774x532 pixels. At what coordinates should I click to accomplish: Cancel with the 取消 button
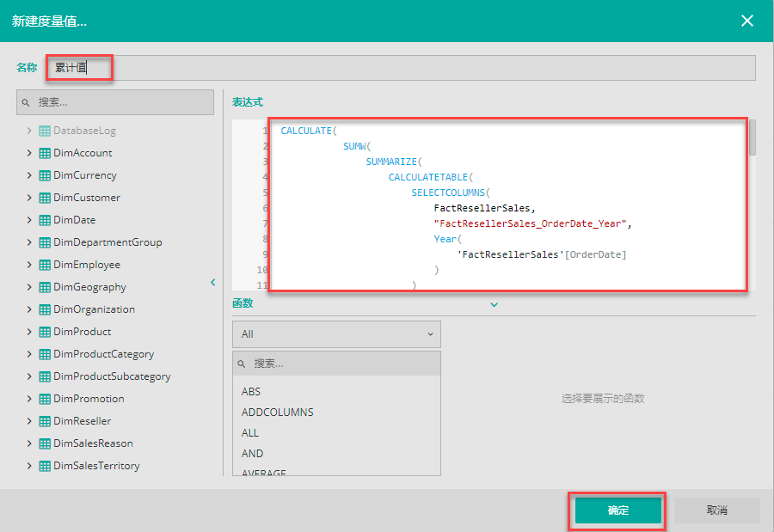click(716, 511)
